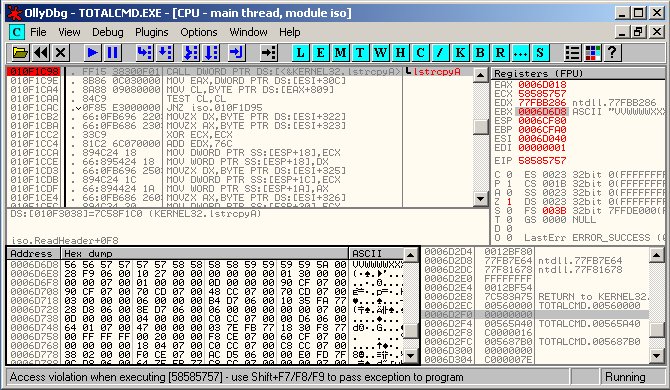Click Execute till return icon
The width and height of the screenshot is (670, 390).
coord(236,53)
